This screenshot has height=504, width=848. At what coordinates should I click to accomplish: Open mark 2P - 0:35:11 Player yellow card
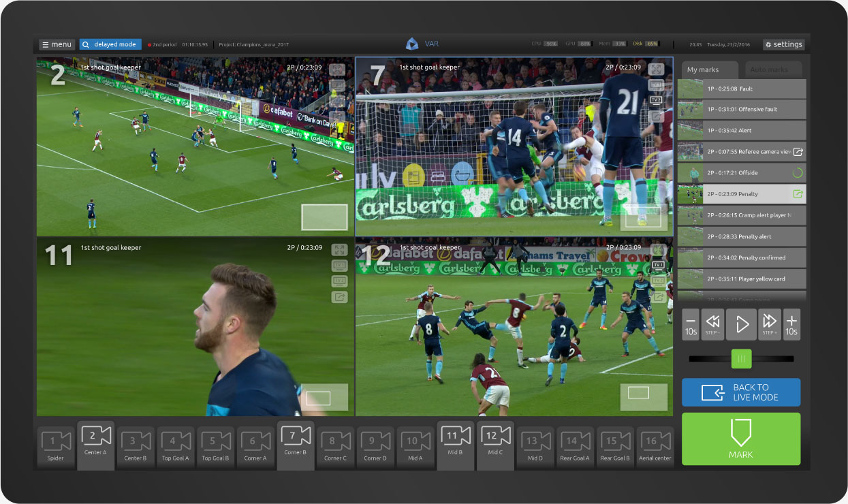742,279
